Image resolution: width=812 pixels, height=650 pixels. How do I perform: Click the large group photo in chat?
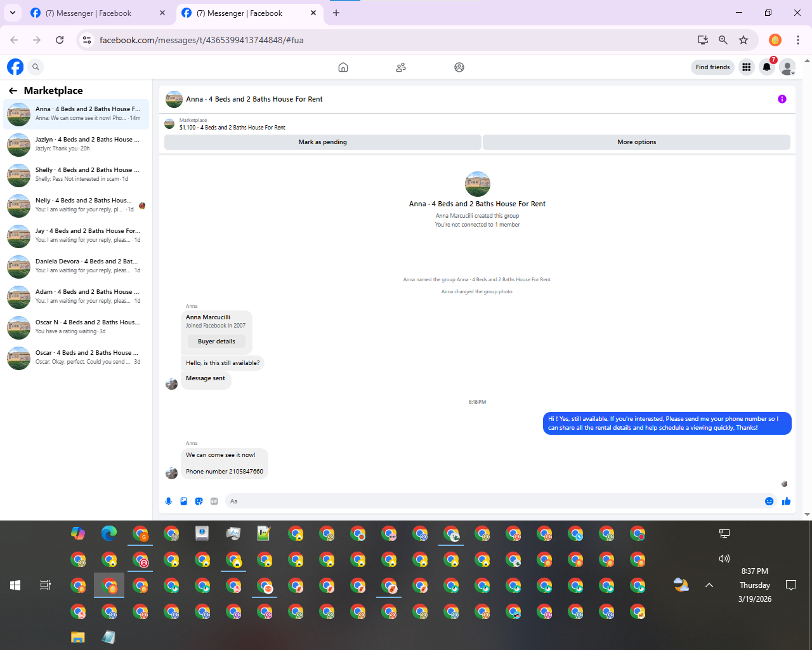(x=478, y=184)
